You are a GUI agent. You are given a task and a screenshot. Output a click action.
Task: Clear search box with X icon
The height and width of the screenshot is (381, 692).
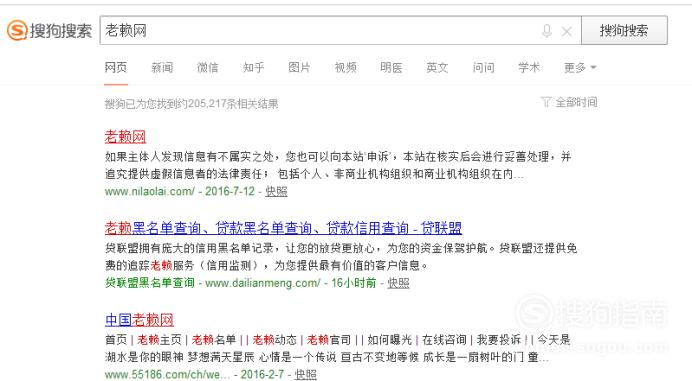tap(567, 31)
